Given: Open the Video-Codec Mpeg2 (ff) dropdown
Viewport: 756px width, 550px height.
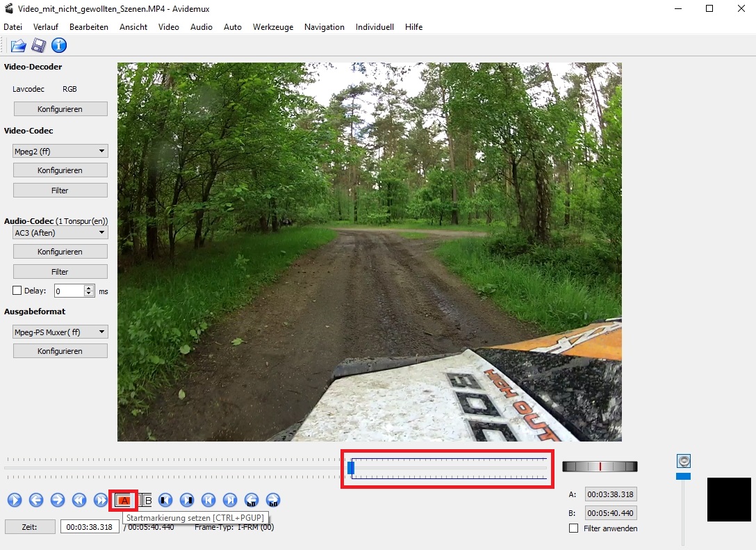Looking at the screenshot, I should pyautogui.click(x=60, y=151).
